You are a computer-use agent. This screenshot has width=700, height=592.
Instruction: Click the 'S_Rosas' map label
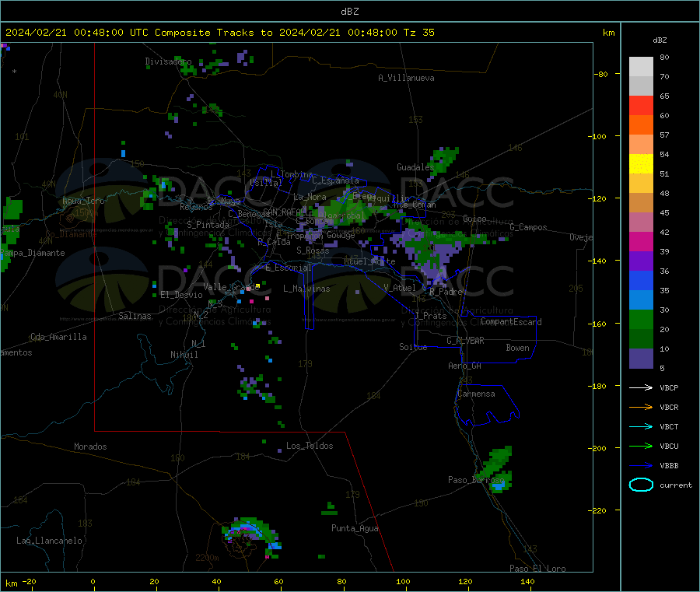(x=313, y=250)
